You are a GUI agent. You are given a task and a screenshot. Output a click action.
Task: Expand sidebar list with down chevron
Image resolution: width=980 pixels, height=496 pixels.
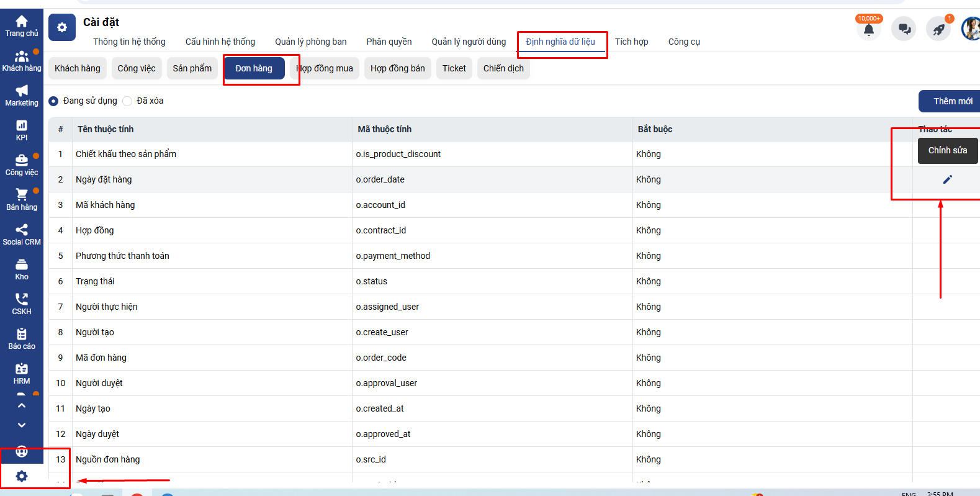[x=21, y=425]
